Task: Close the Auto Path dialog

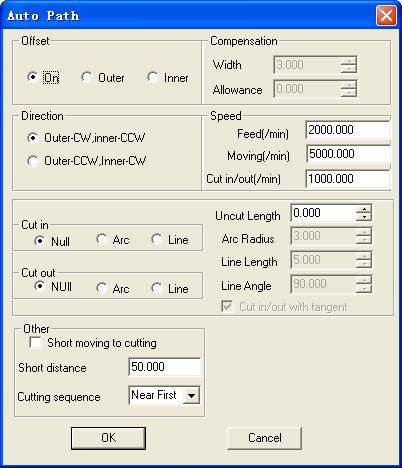Action: coord(386,16)
